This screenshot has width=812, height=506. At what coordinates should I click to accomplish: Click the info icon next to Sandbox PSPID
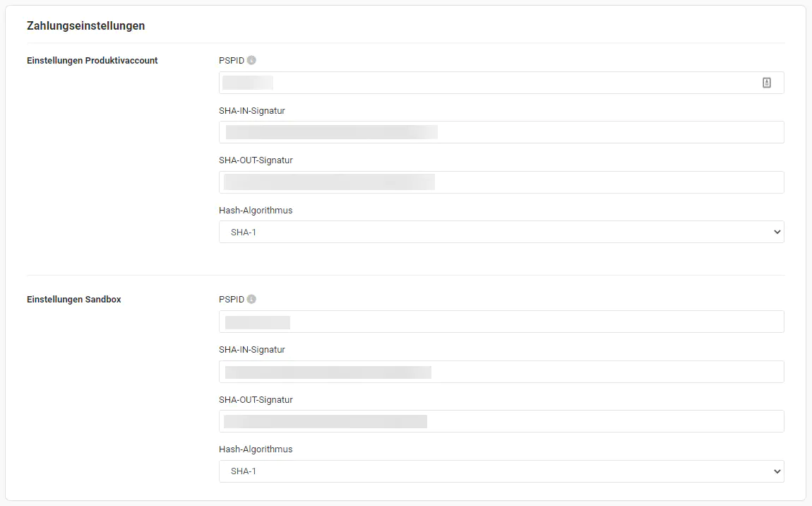(x=252, y=300)
